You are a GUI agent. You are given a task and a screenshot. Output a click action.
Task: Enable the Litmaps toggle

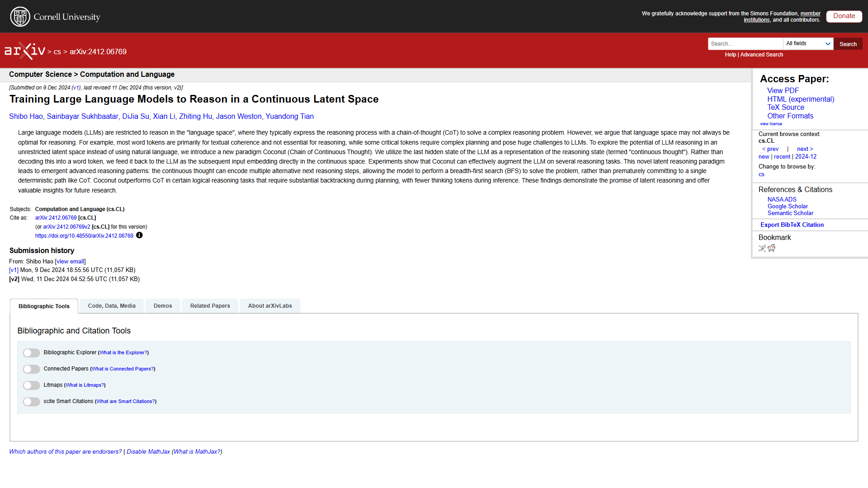[x=32, y=385]
